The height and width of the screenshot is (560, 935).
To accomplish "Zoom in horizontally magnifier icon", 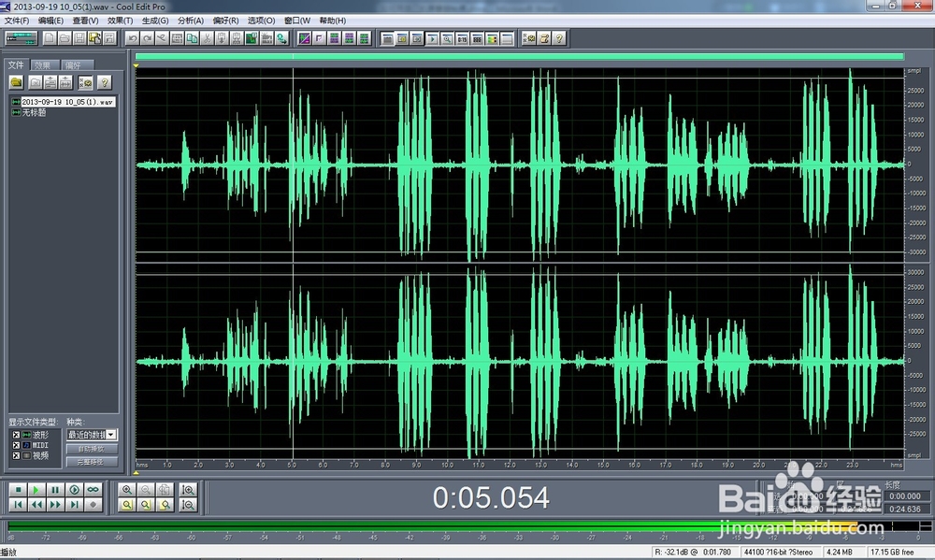I will [x=127, y=490].
